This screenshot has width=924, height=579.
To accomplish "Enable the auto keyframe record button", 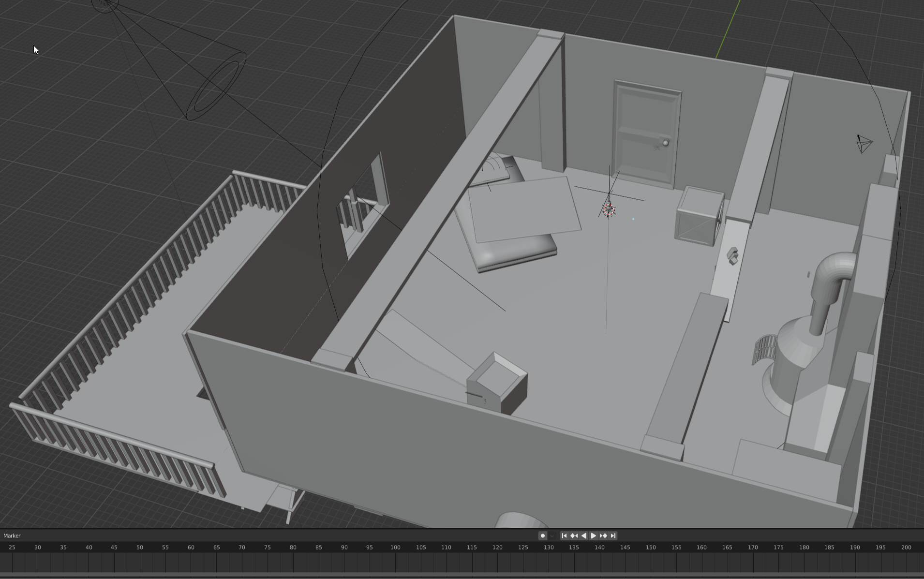I will point(543,535).
